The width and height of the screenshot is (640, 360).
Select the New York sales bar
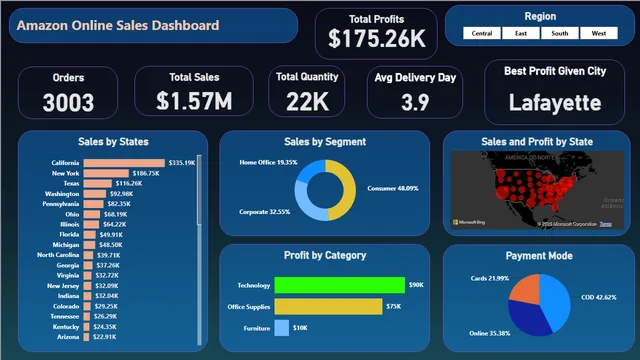click(x=106, y=173)
